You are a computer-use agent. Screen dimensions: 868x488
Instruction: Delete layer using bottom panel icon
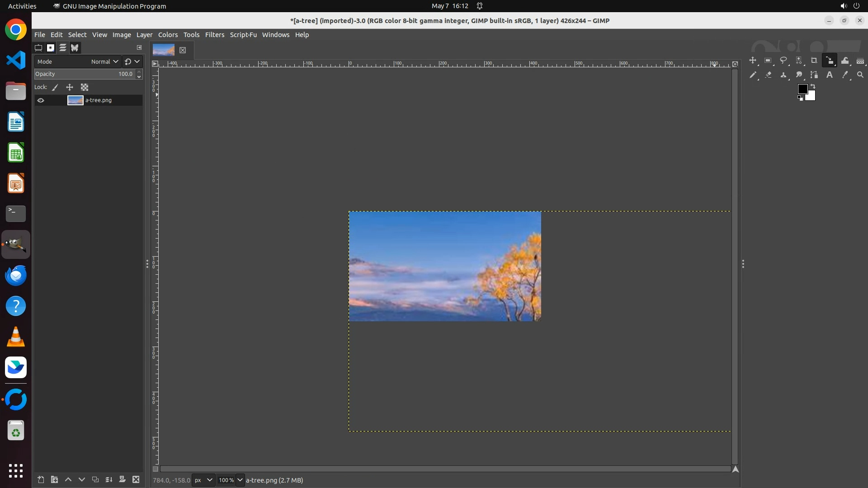click(136, 479)
